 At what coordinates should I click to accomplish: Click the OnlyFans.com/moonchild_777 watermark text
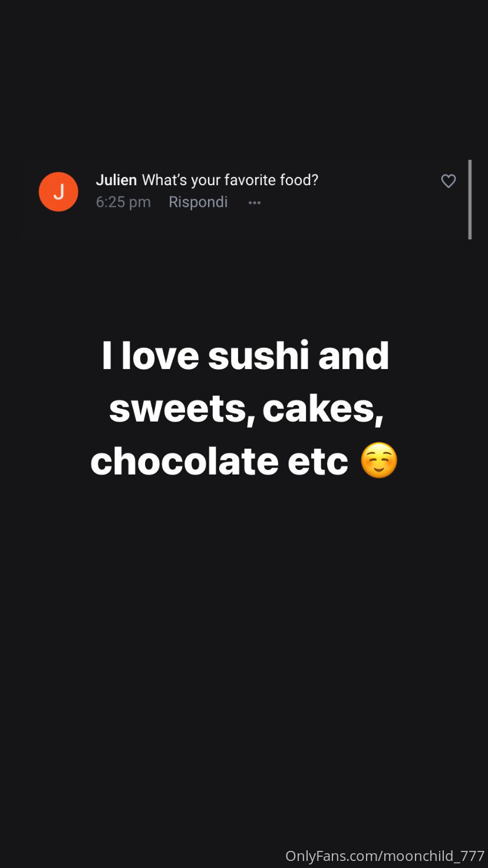point(384,856)
